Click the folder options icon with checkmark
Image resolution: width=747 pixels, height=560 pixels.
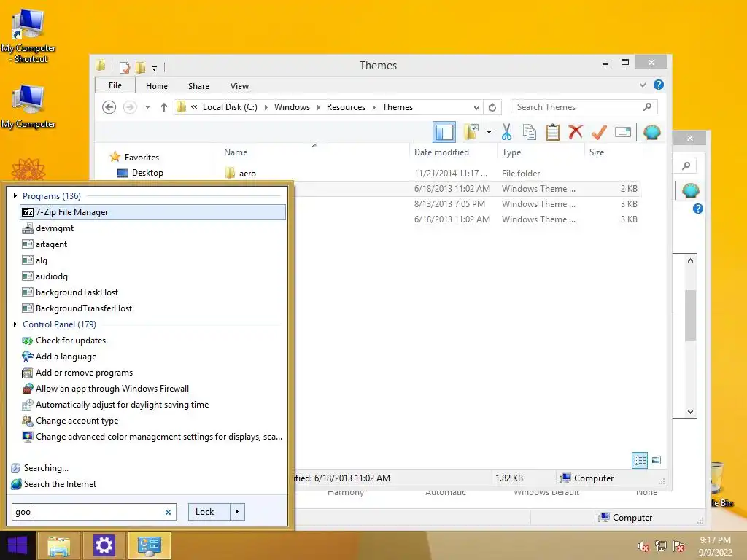[x=472, y=132]
